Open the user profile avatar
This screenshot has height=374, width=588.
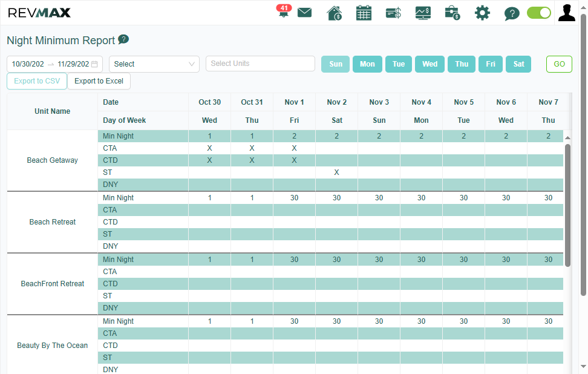coord(567,13)
